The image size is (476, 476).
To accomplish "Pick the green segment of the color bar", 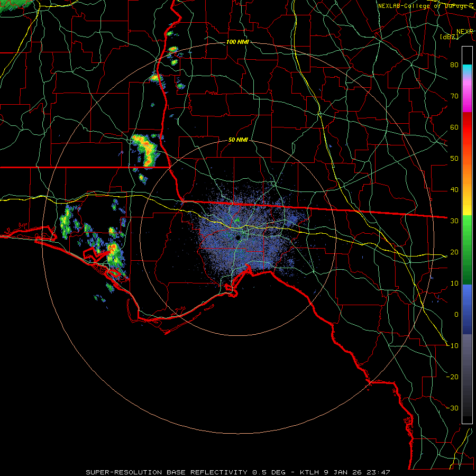I will 467,250.
